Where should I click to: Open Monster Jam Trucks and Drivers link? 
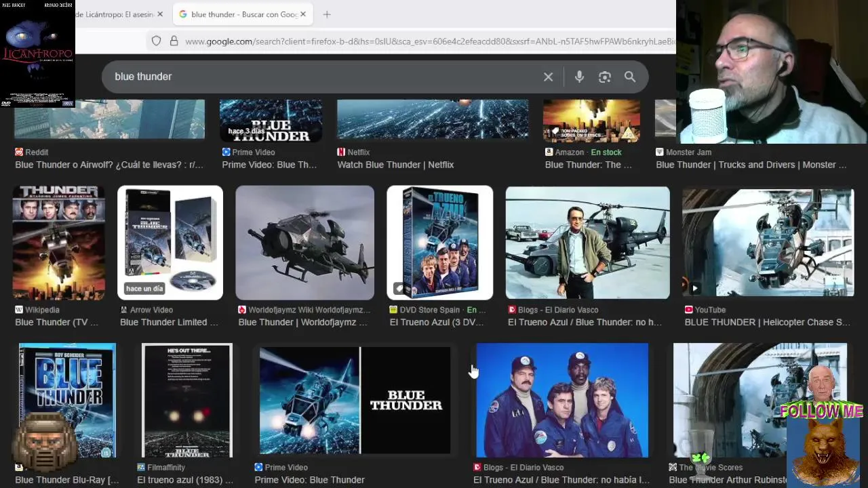pos(751,165)
